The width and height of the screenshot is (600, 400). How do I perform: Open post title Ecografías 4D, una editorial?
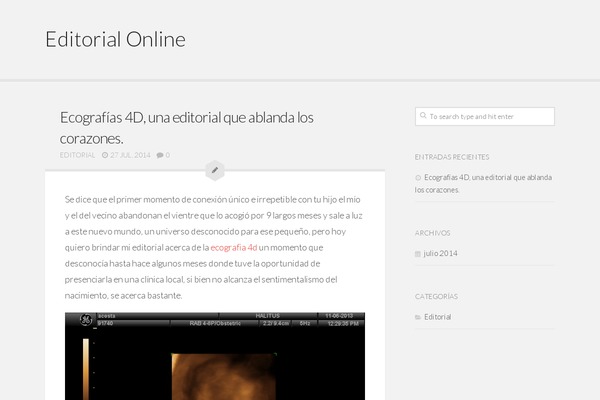click(x=187, y=128)
